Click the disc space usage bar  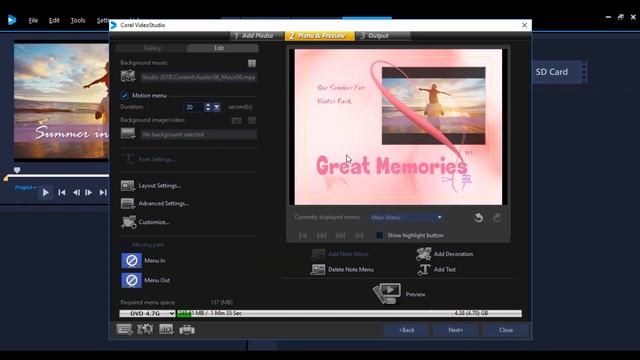click(x=349, y=313)
